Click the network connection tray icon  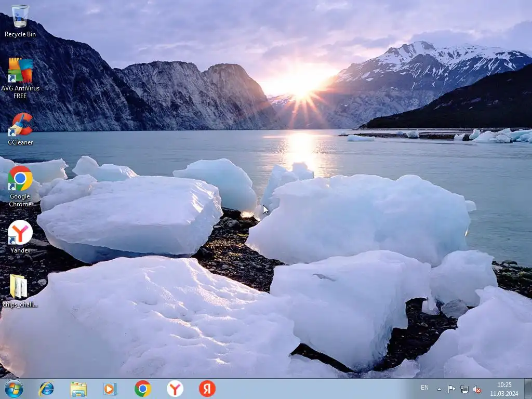pyautogui.click(x=464, y=389)
